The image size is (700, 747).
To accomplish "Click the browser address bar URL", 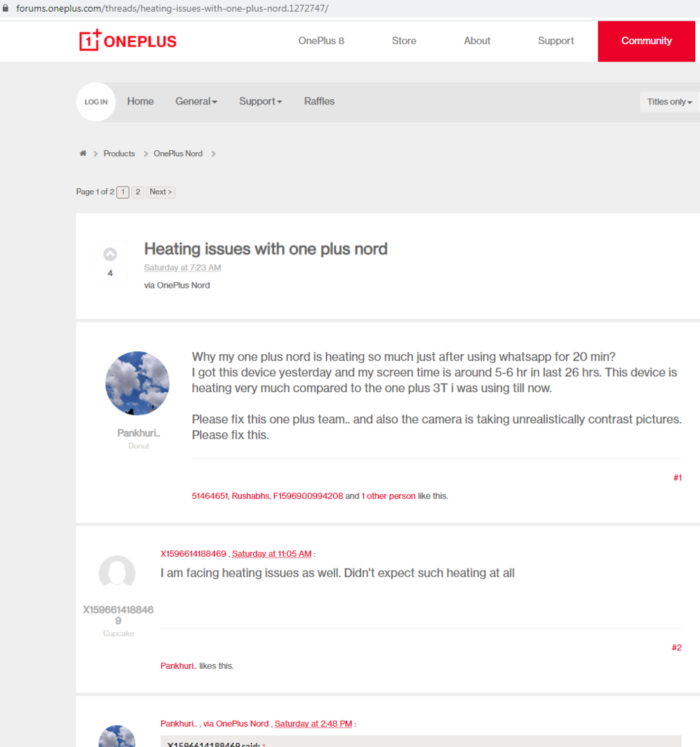I will (172, 8).
